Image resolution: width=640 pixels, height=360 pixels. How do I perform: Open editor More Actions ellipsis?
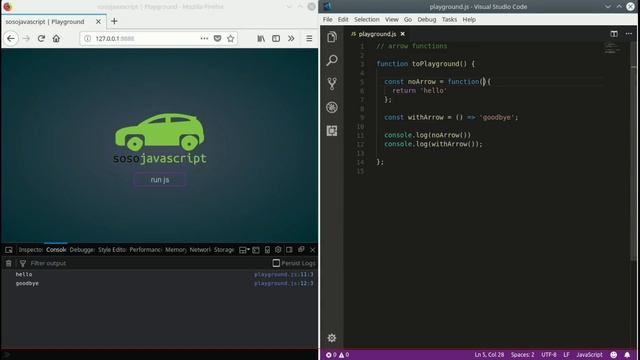point(629,34)
